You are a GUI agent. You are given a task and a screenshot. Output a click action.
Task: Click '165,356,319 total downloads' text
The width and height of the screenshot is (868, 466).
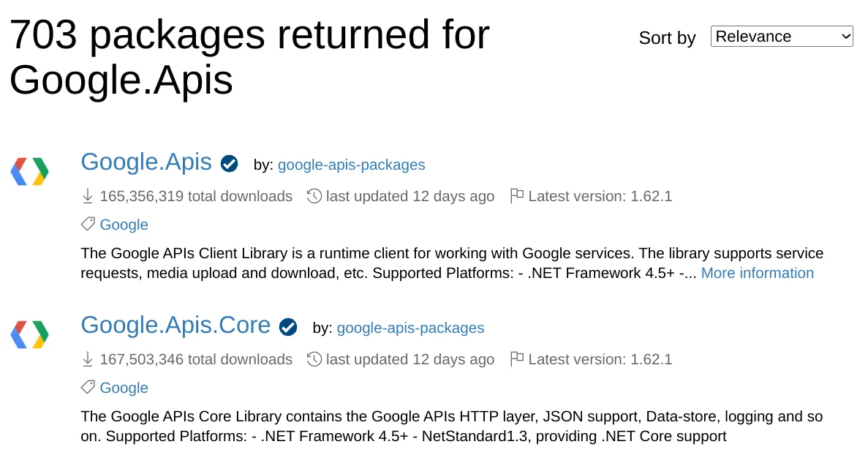point(196,196)
